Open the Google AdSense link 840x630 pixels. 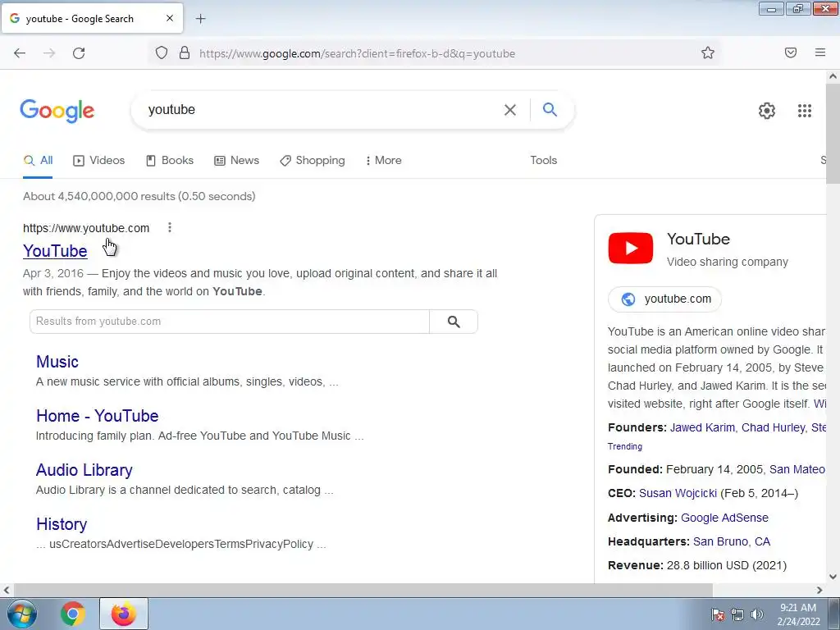tap(724, 518)
